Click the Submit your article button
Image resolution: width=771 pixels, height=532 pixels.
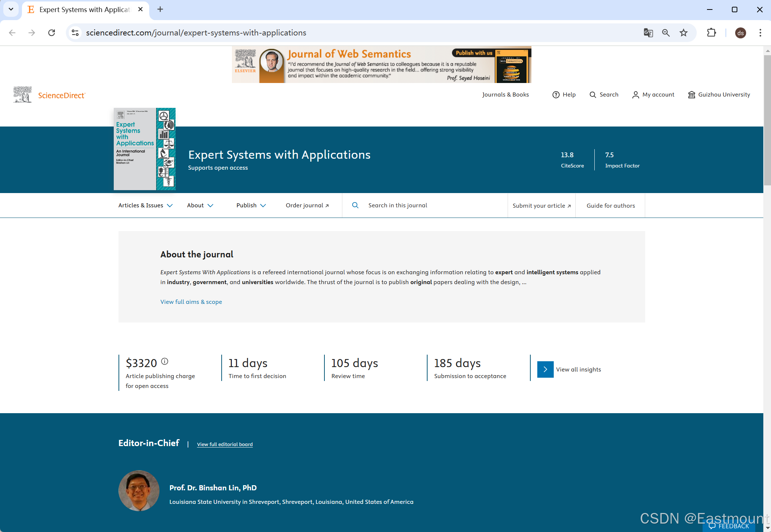tap(541, 205)
